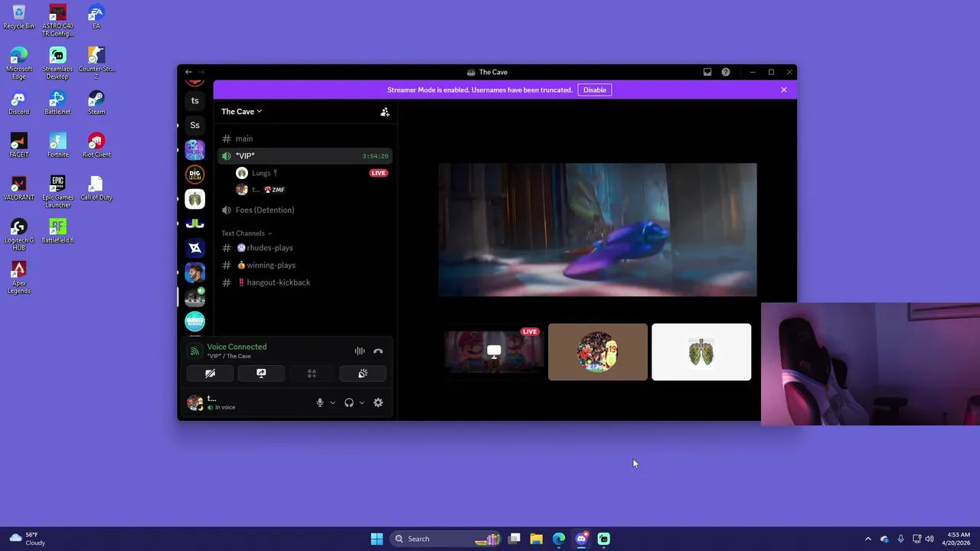Open the 'Ss' server in sidebar
The height and width of the screenshot is (551, 980).
click(194, 125)
